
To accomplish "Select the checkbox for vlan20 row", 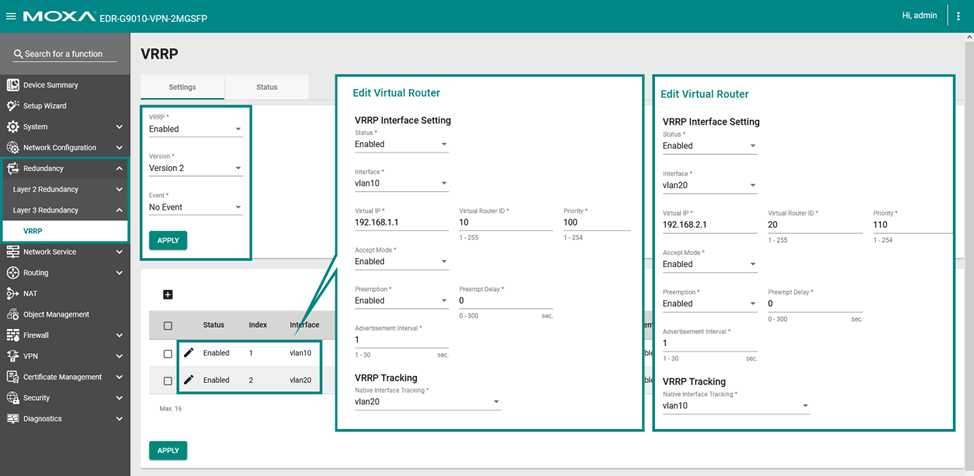I will tap(168, 381).
